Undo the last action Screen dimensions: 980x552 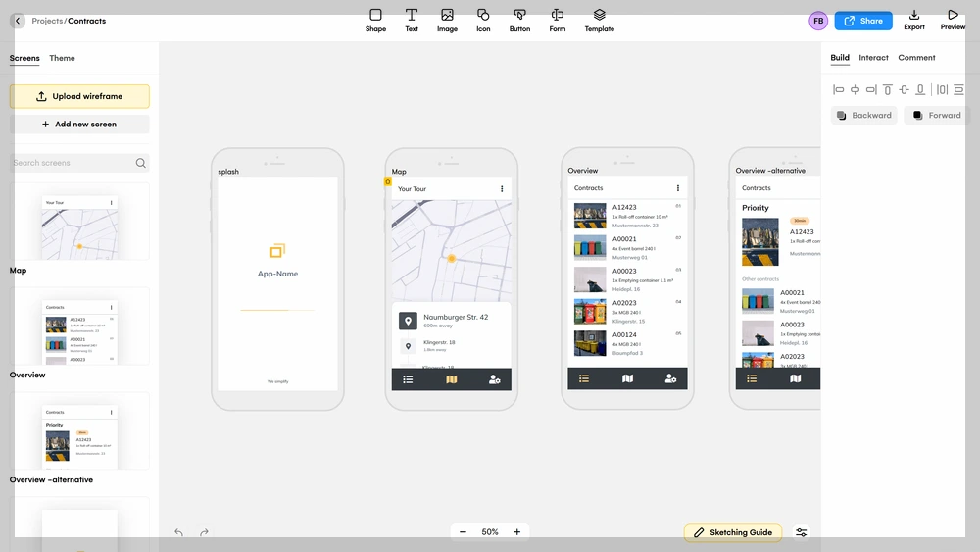pos(178,532)
